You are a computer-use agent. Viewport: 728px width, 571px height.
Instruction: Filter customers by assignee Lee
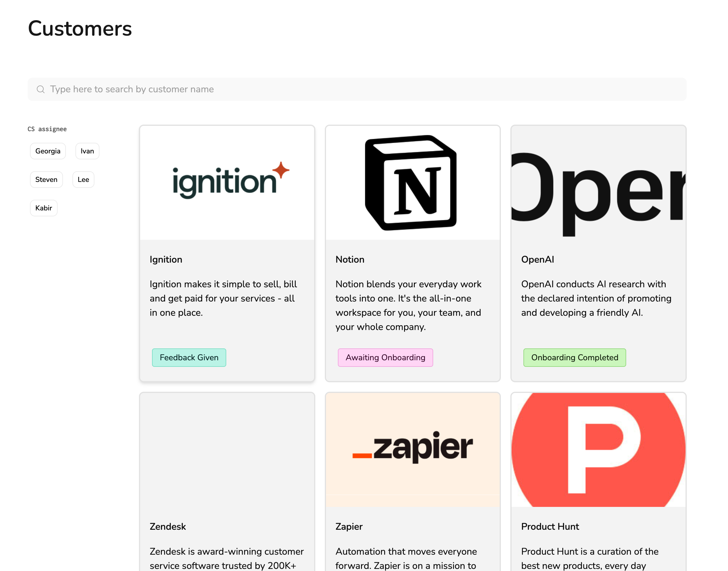pos(83,180)
